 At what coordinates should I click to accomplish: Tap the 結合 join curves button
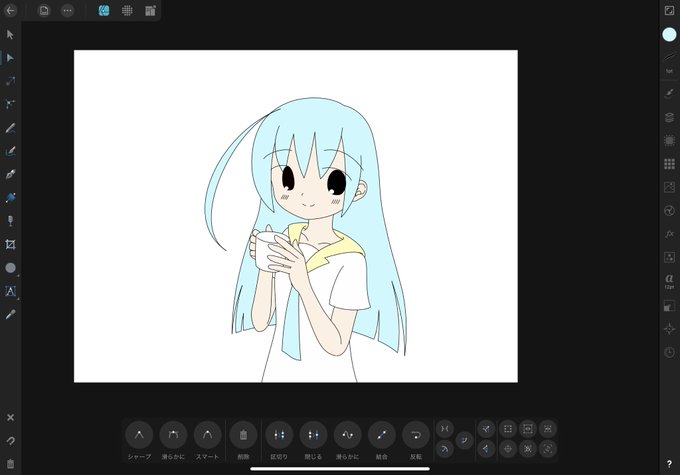click(x=382, y=435)
